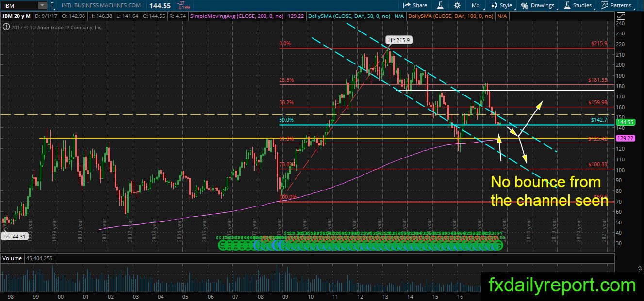This screenshot has height=301, width=644.
Task: Click the Share arrow icon
Action: (407, 5)
